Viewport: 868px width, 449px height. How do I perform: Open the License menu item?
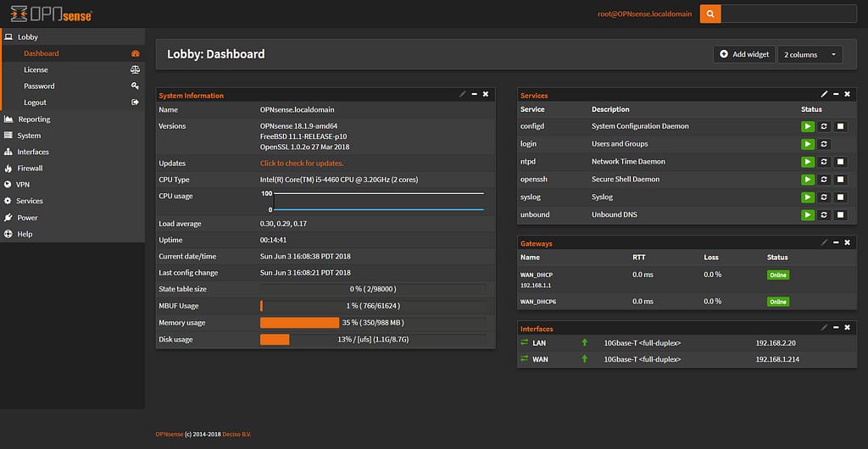[36, 69]
